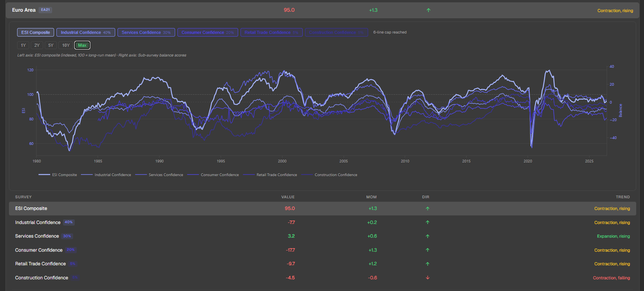
Task: Click the DIR column header
Action: 426,197
